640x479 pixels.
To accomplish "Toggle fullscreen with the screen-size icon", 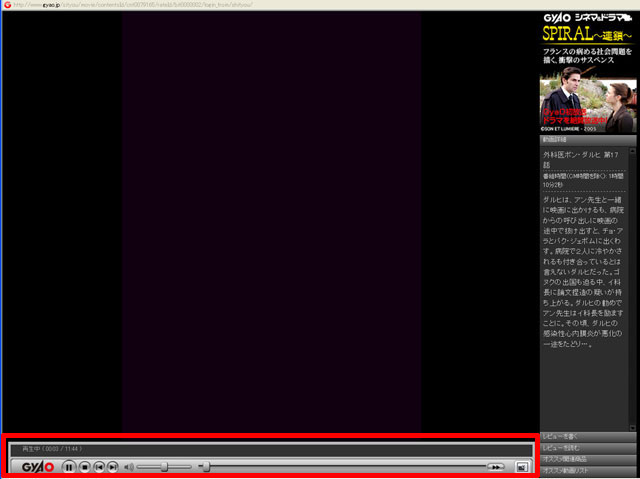I will (521, 467).
